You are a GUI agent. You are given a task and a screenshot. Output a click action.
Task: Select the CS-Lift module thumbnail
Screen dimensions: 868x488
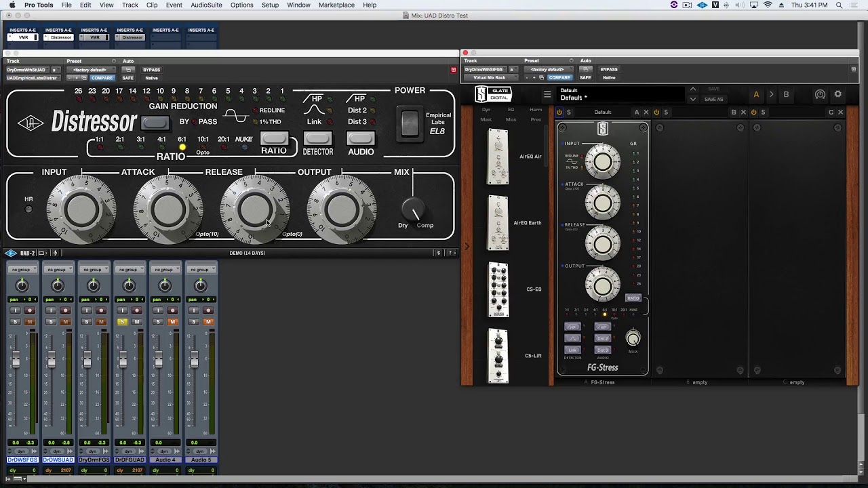(x=498, y=356)
